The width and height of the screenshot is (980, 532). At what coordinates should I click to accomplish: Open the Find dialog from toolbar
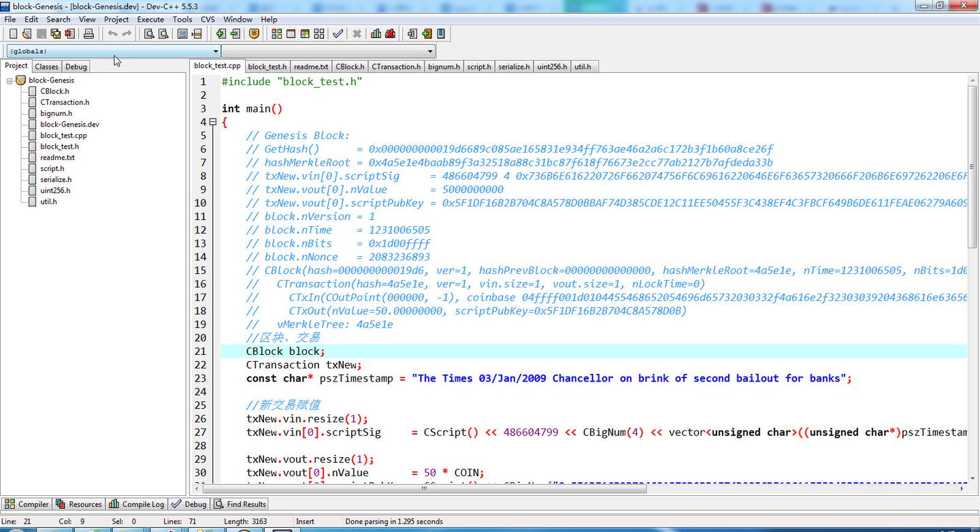tap(149, 33)
